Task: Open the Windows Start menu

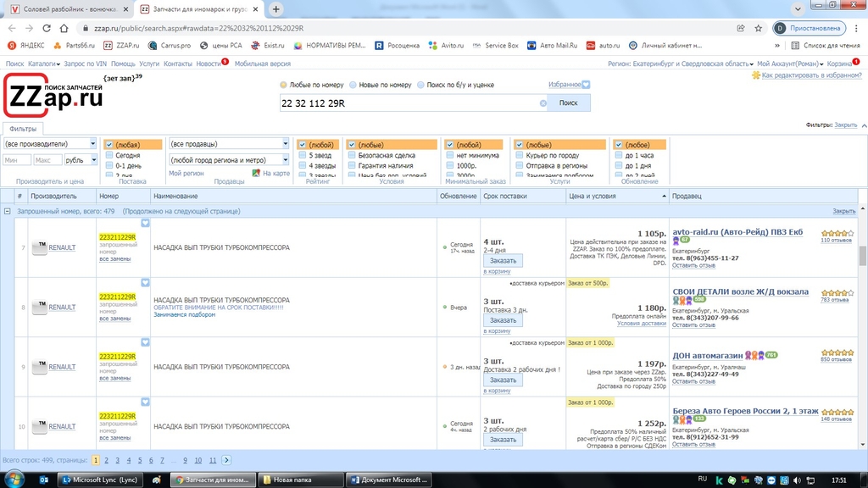Action: pyautogui.click(x=14, y=480)
